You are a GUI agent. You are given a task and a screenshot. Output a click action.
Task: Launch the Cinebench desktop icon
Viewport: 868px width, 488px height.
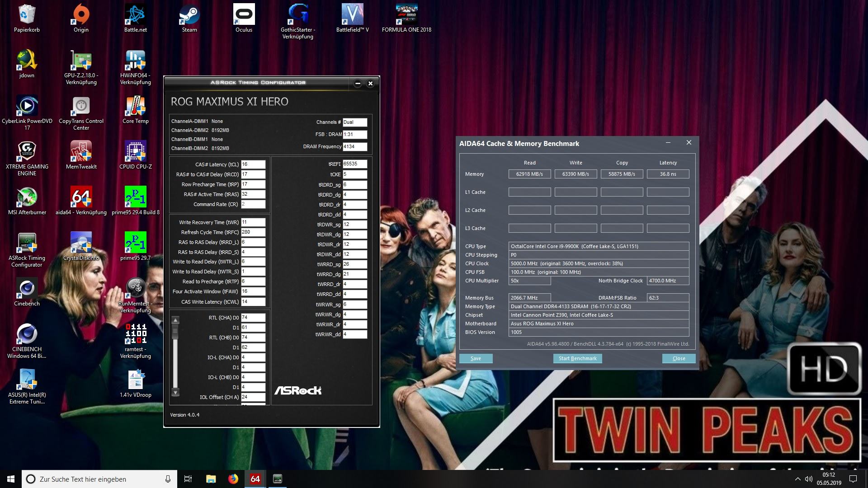27,292
